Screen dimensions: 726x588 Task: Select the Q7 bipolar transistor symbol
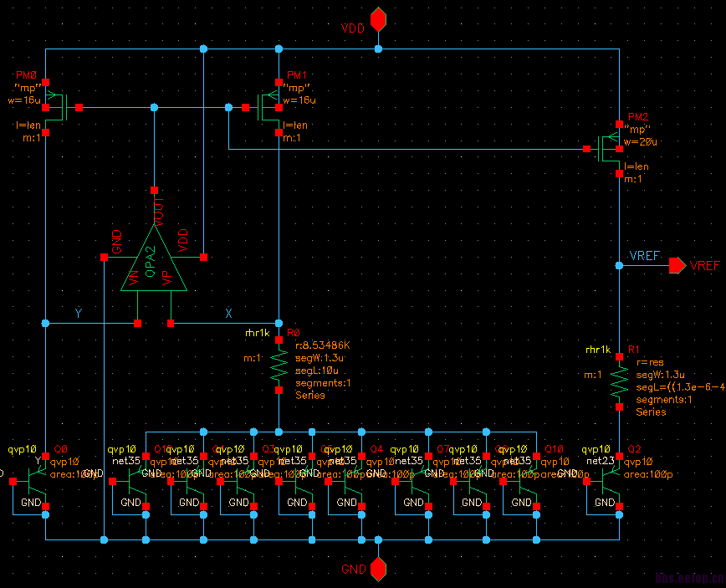coord(416,482)
